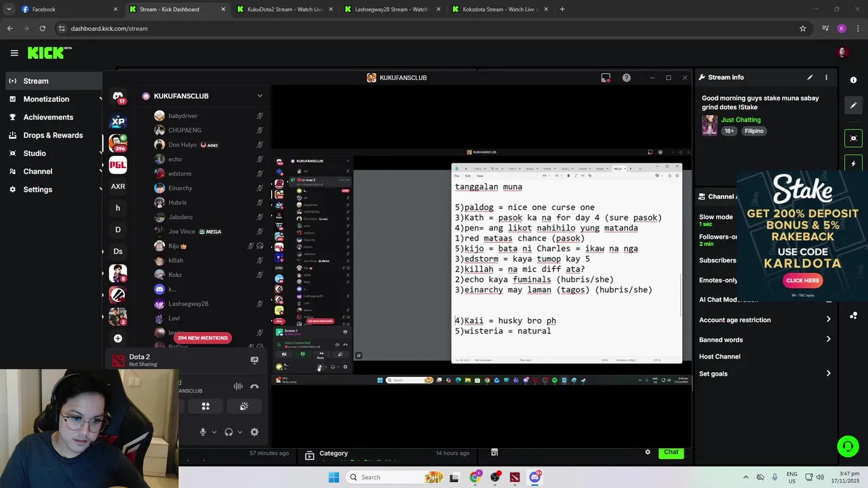
Task: Toggle Discord headphone deafen
Action: pyautogui.click(x=229, y=432)
